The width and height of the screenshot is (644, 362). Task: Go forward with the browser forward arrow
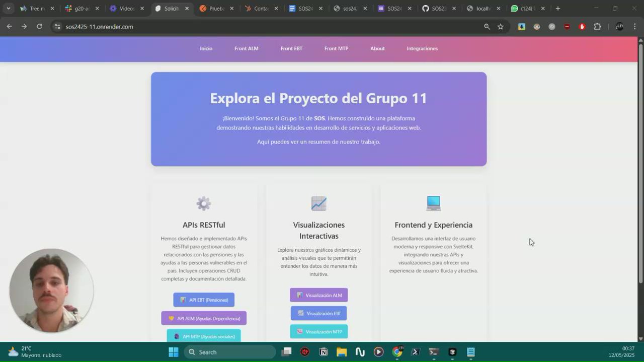point(24,27)
